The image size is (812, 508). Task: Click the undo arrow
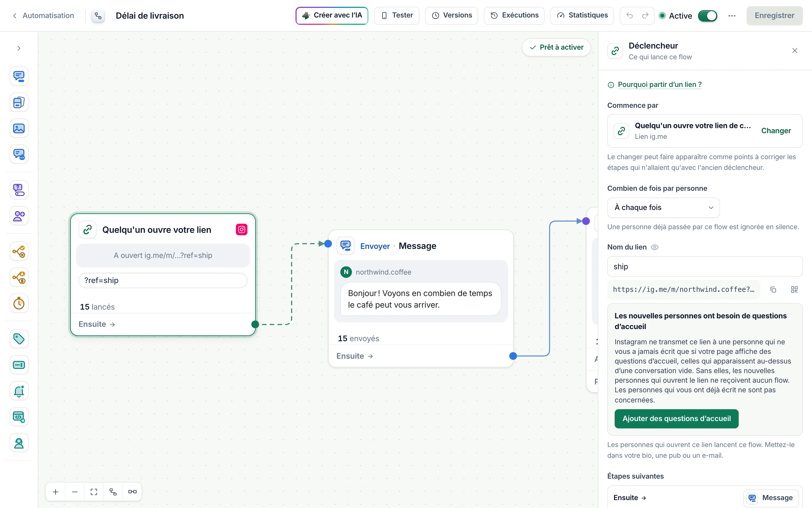pos(630,16)
